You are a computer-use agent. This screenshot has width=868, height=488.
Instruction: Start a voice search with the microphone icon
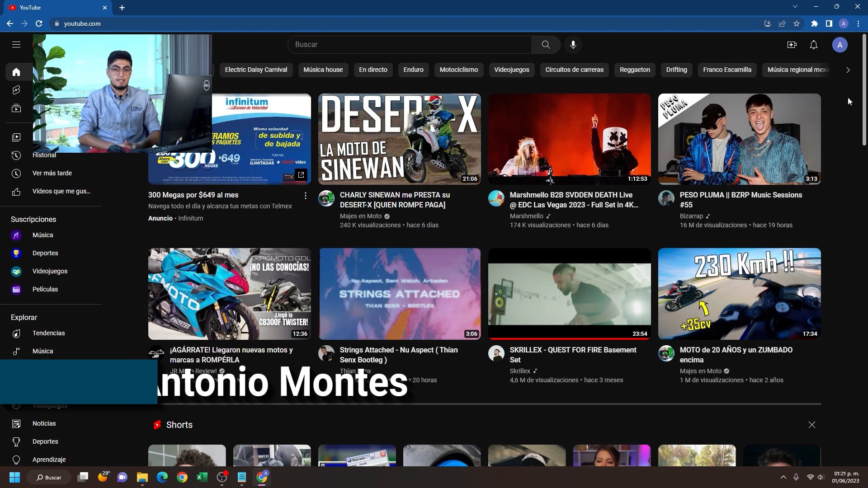tap(573, 44)
